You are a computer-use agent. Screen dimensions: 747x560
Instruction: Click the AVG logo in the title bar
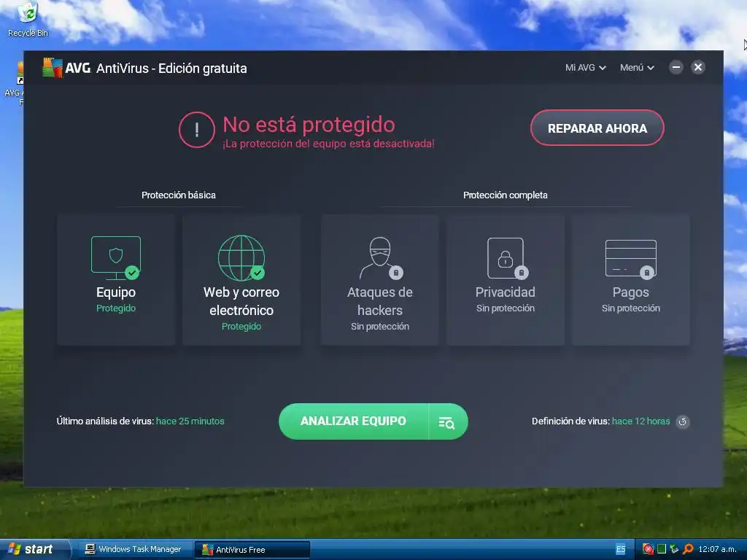click(66, 68)
